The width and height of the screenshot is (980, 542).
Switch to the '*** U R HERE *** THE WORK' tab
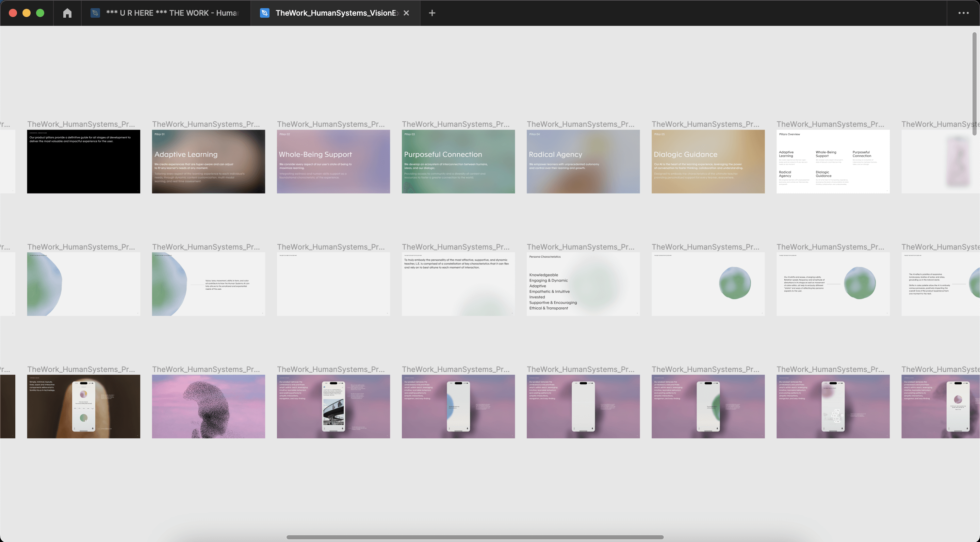pyautogui.click(x=164, y=13)
